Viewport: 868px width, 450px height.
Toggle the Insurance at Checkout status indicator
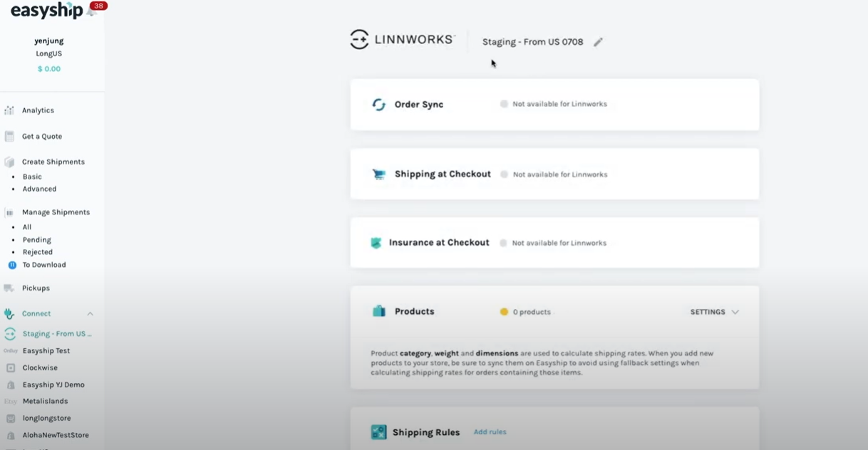pos(503,243)
